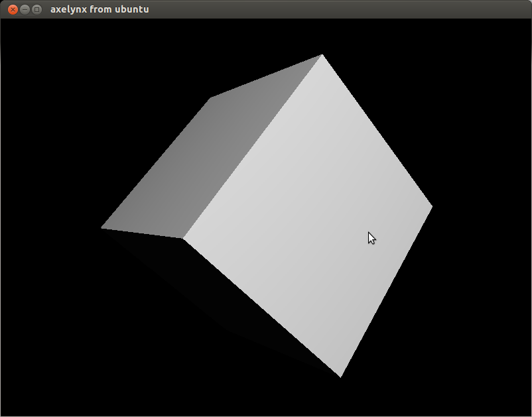532x417 pixels.
Task: Click the topmost corner of the cube
Action: coord(322,55)
